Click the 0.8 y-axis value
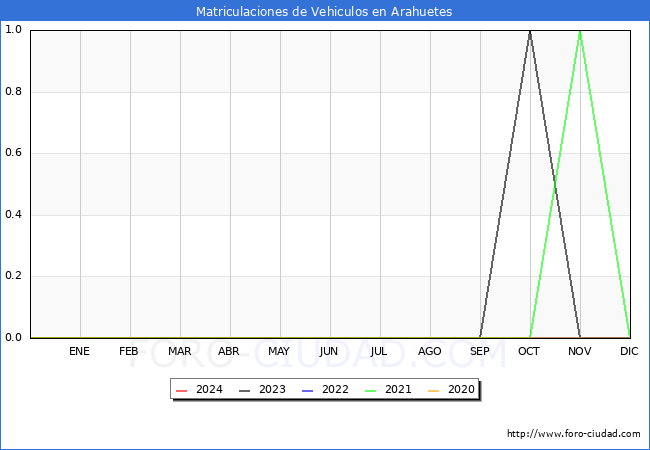650x450 pixels. click(13, 91)
